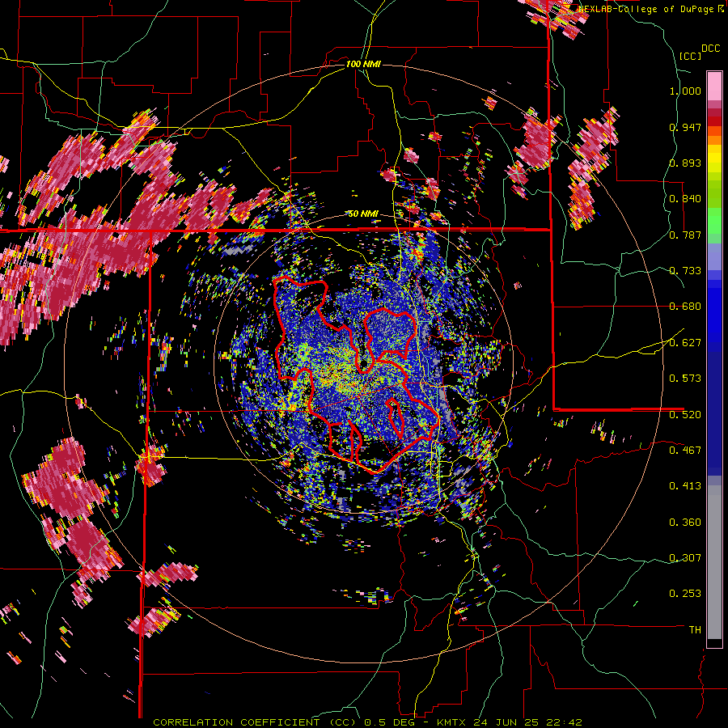728x728 pixels.
Task: Click the 0.893 legend value
Action: (685, 163)
